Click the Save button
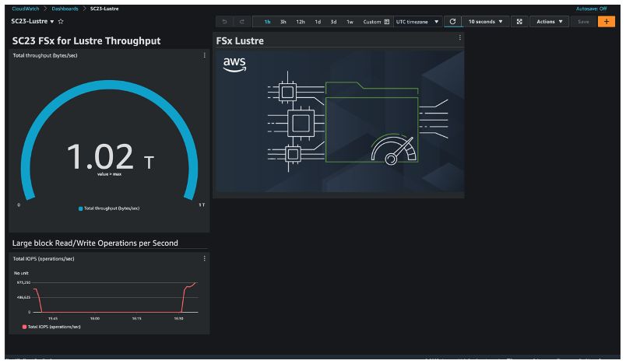Screen dimensions: 626x364 pyautogui.click(x=583, y=22)
